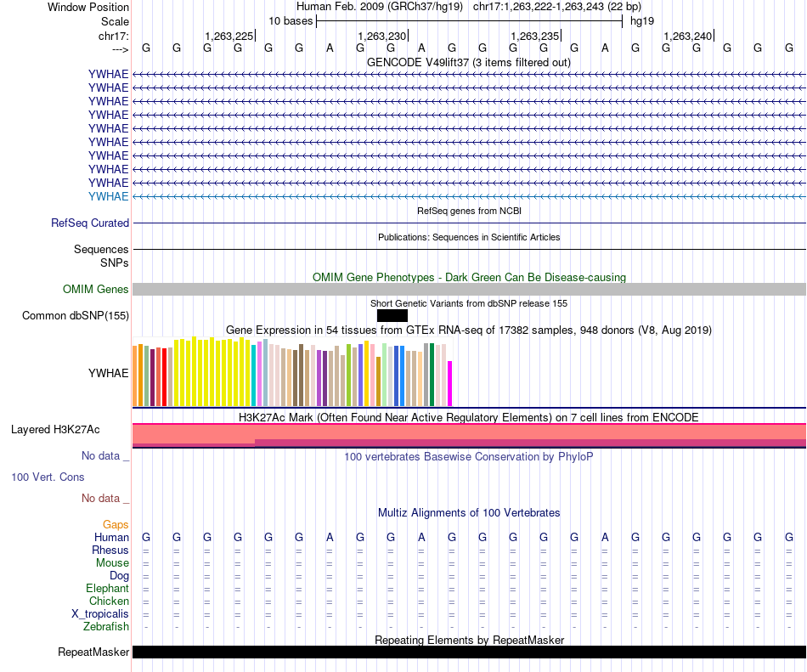Screen dimensions: 807x672
Task: Open the Gene Expression GTEx track title
Action: tap(469, 330)
